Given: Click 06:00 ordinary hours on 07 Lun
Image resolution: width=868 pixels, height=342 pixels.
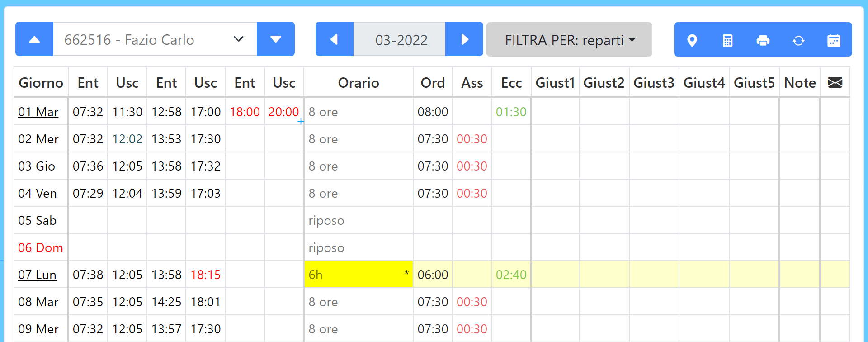Looking at the screenshot, I should [433, 275].
